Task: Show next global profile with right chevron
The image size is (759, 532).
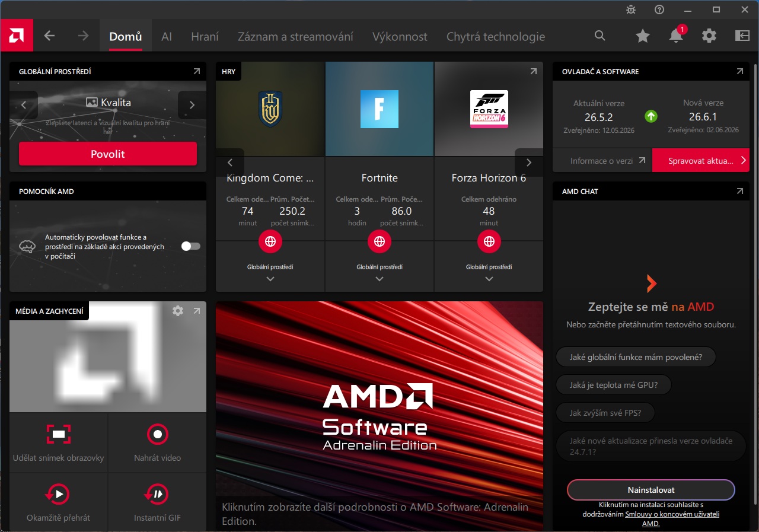Action: (x=192, y=105)
